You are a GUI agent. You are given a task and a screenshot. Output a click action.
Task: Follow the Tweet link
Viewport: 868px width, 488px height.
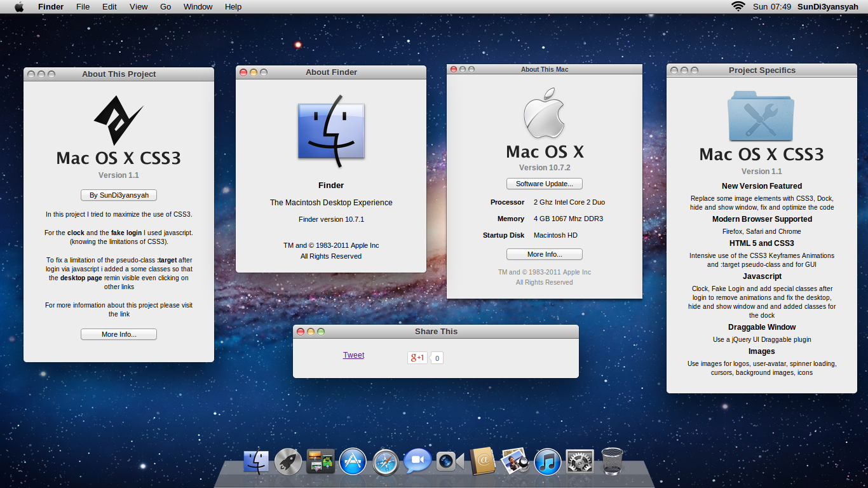pos(353,355)
